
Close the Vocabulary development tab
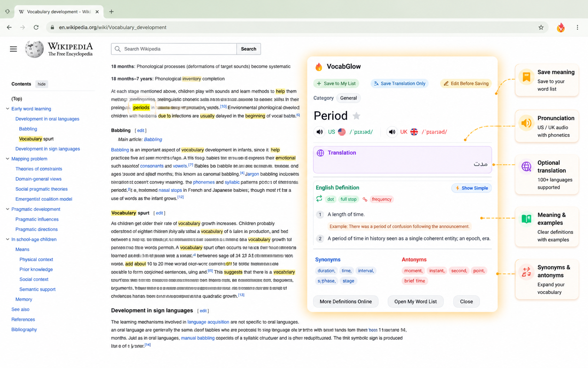97,11
